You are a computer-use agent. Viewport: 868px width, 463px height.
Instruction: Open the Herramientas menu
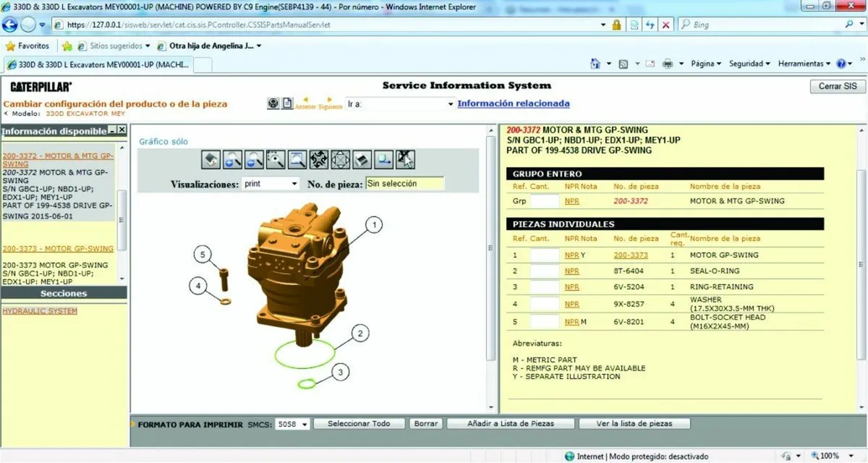804,64
